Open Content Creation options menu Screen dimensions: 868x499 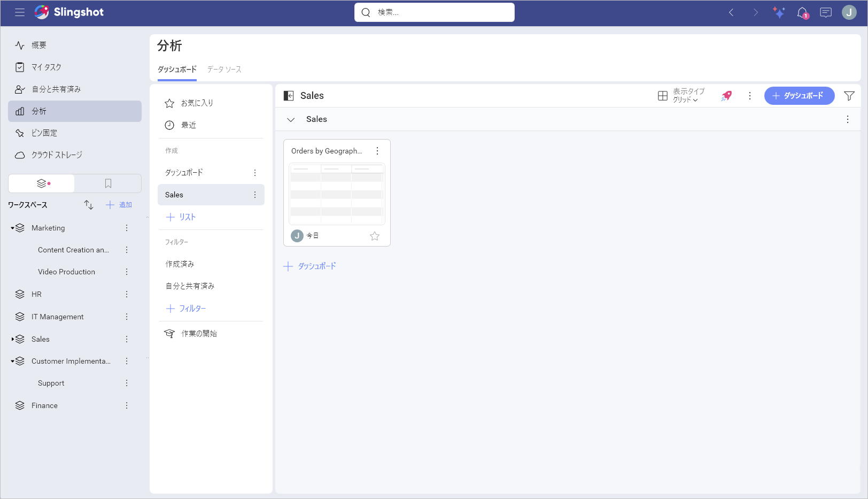pyautogui.click(x=127, y=250)
